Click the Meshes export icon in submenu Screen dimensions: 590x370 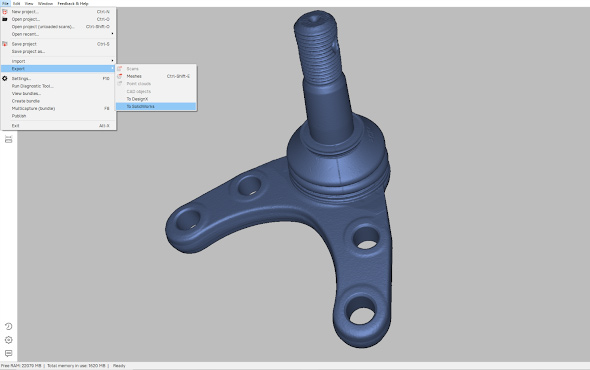[x=120, y=76]
